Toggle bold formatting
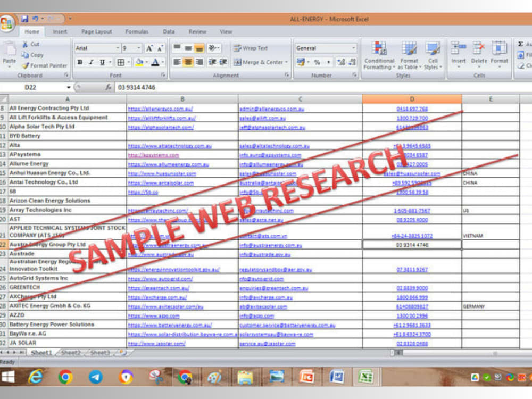The height and width of the screenshot is (399, 532). click(80, 62)
